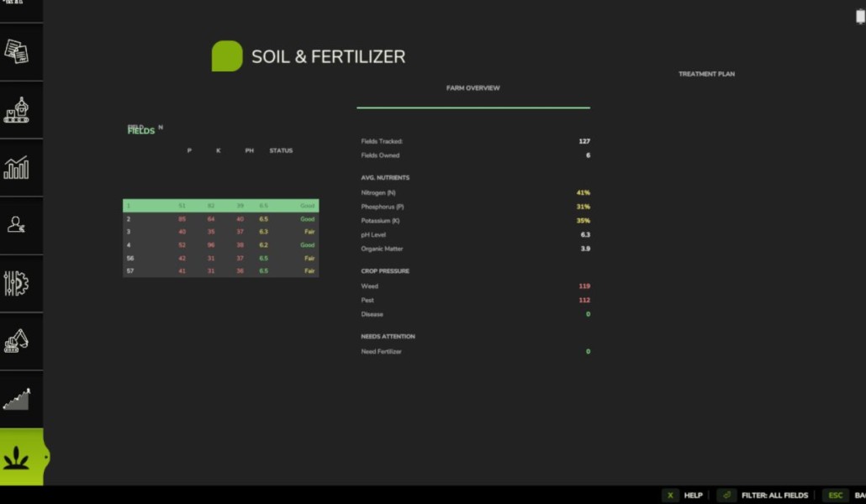
Task: Open the statistics bar chart page
Action: (17, 167)
